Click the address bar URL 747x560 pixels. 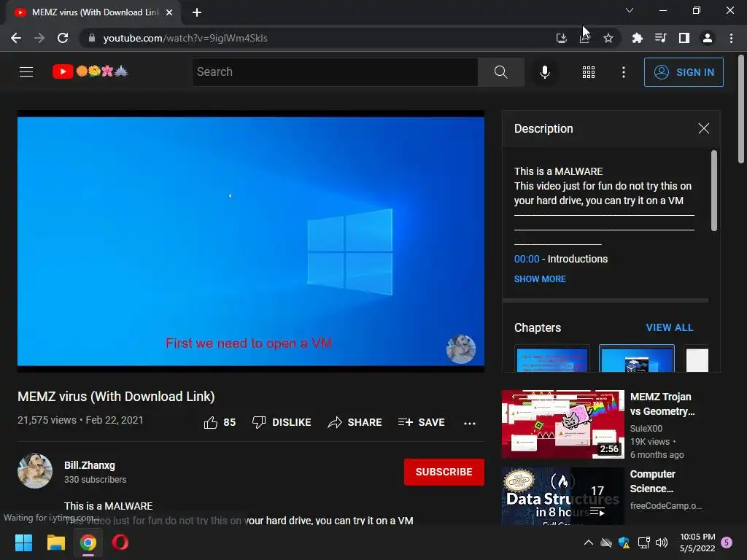coord(185,38)
